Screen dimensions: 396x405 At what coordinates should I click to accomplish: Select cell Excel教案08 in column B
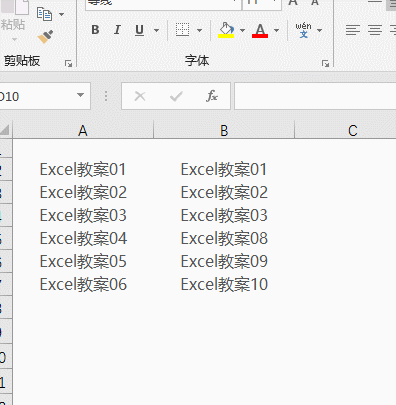click(224, 238)
